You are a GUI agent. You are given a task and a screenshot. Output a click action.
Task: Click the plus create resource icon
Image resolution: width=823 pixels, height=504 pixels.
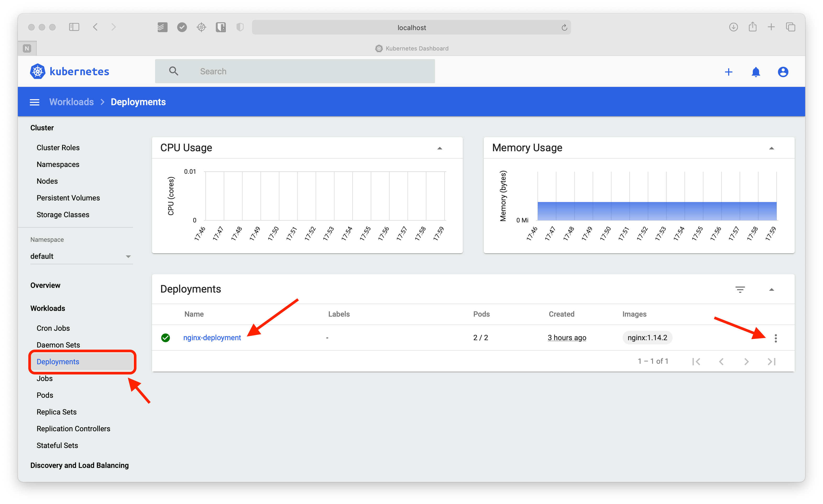tap(728, 72)
